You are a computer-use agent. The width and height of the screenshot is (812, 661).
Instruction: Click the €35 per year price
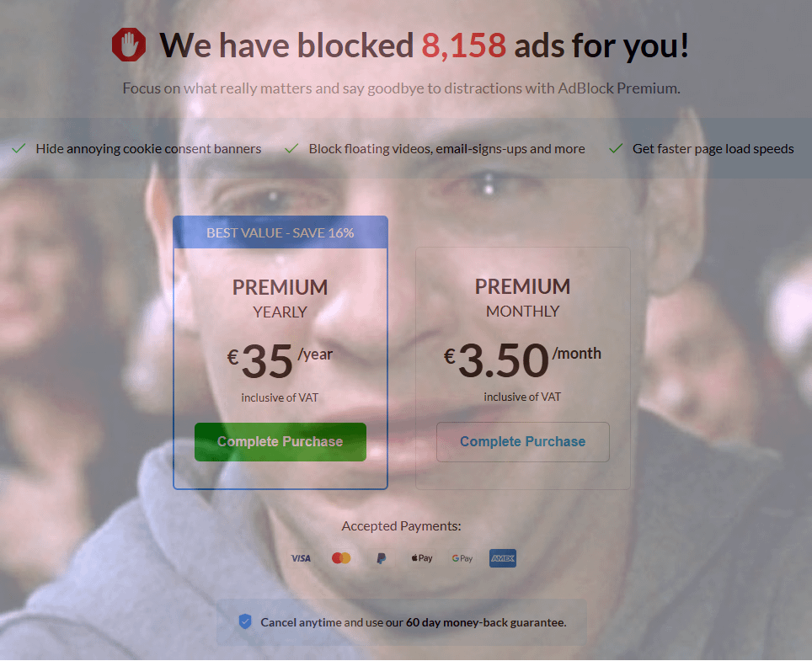(x=280, y=360)
